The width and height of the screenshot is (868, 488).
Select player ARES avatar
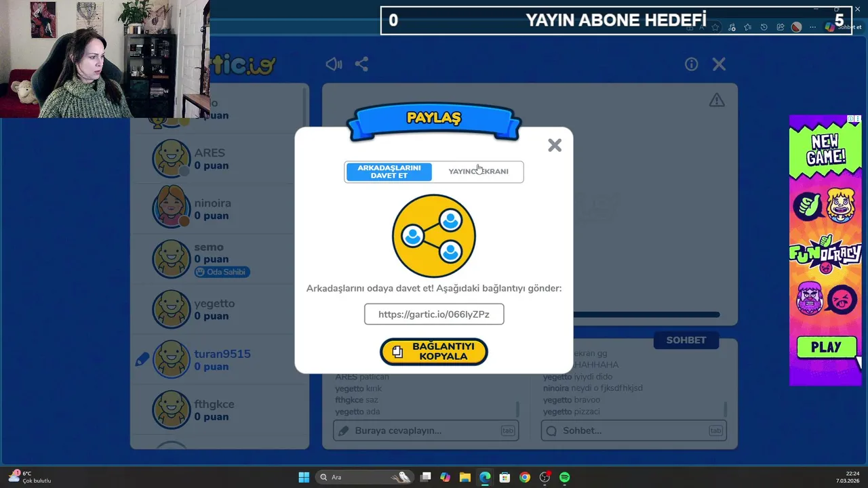click(171, 159)
